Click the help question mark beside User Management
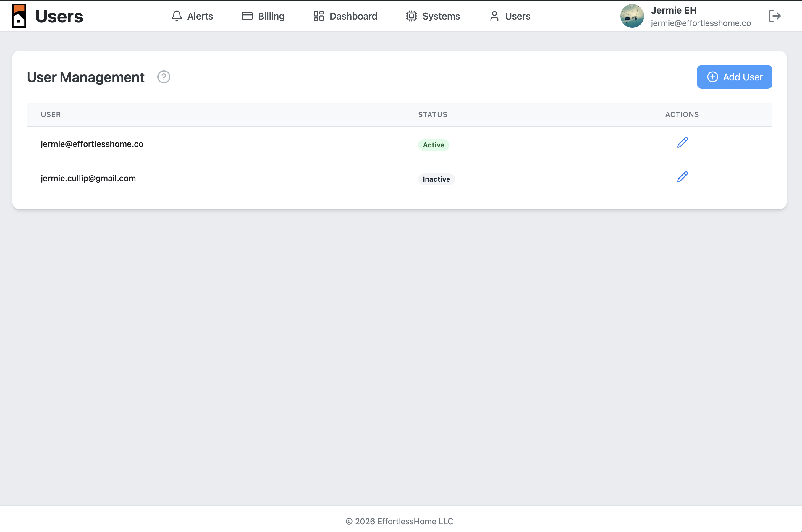The height and width of the screenshot is (532, 802). pyautogui.click(x=164, y=77)
